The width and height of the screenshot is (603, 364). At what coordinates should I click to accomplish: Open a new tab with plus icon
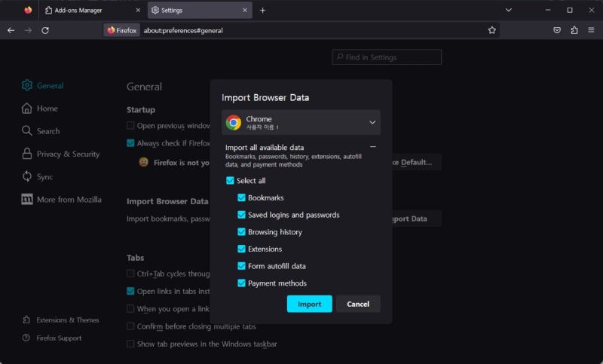pos(262,11)
